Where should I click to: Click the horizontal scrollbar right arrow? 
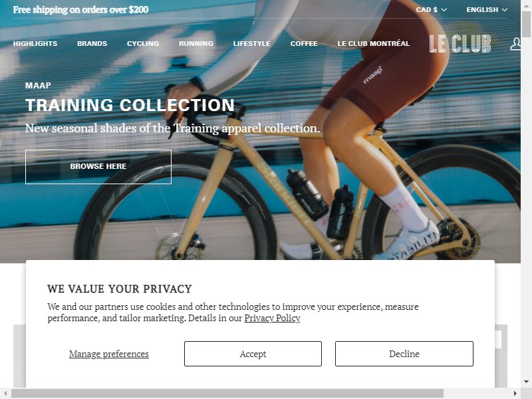pyautogui.click(x=515, y=393)
